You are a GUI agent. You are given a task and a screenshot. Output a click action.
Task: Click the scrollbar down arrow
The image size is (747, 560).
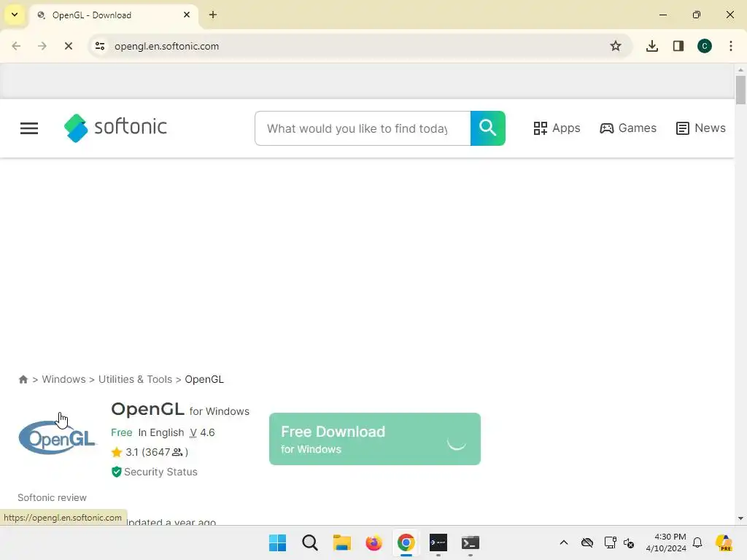pos(740,518)
